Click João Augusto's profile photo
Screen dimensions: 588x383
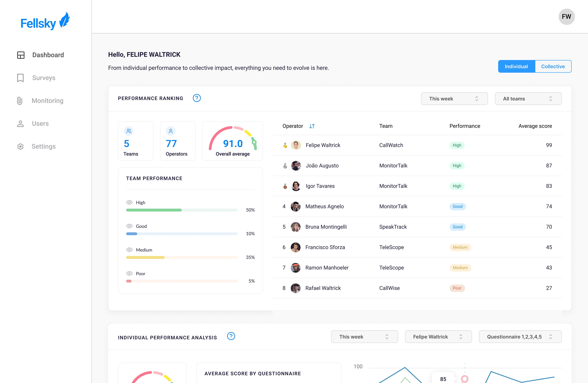pos(296,166)
